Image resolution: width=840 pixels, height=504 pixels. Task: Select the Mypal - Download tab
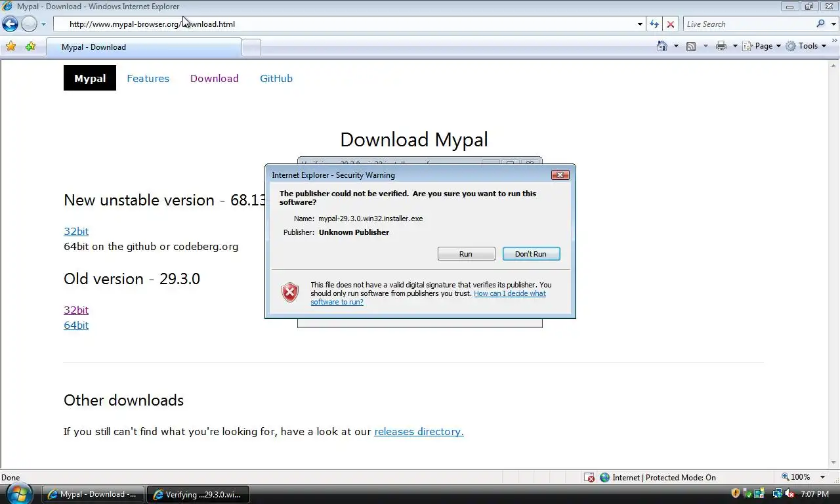click(144, 47)
